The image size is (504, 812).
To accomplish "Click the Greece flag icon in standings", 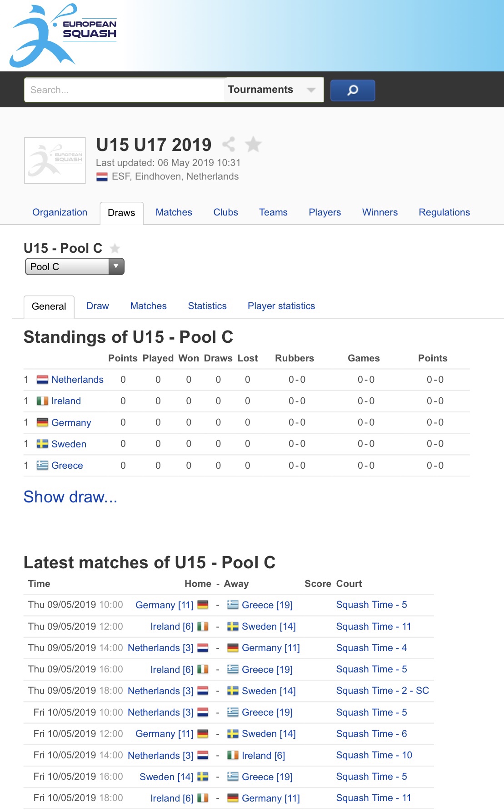I will click(x=42, y=466).
